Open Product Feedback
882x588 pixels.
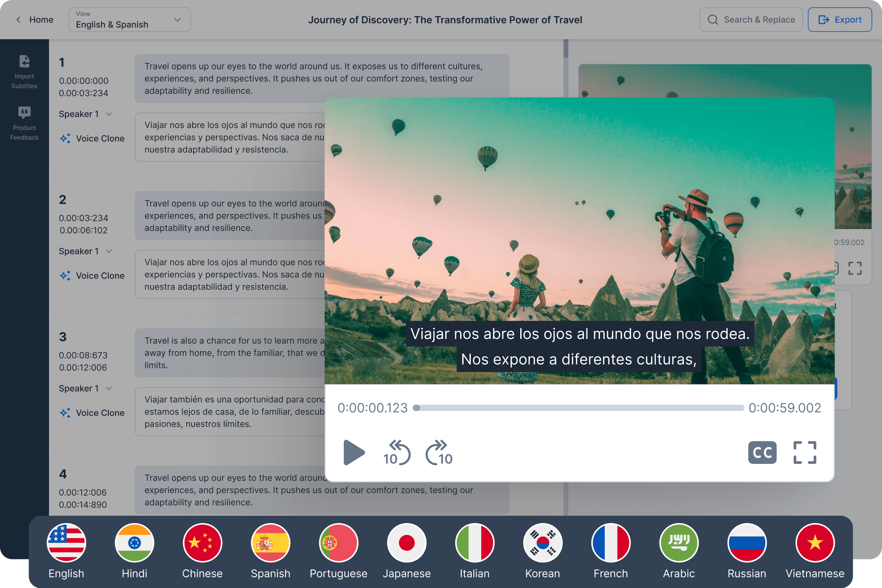24,122
